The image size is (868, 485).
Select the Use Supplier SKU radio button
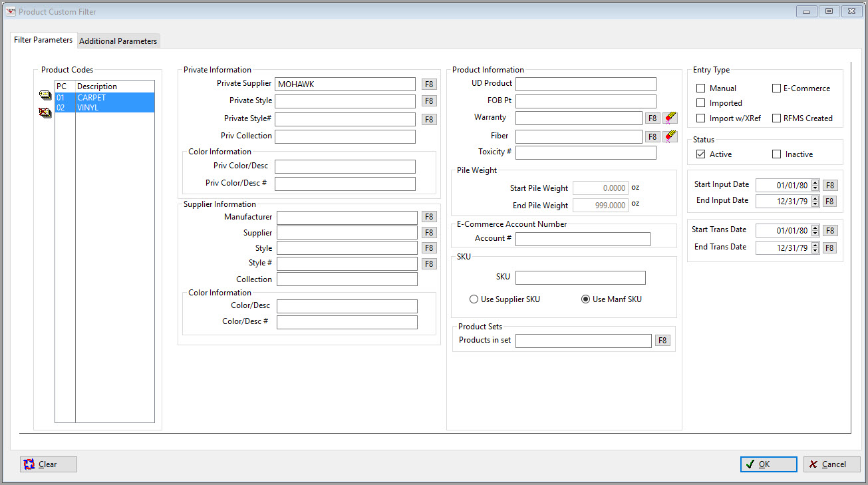click(474, 299)
